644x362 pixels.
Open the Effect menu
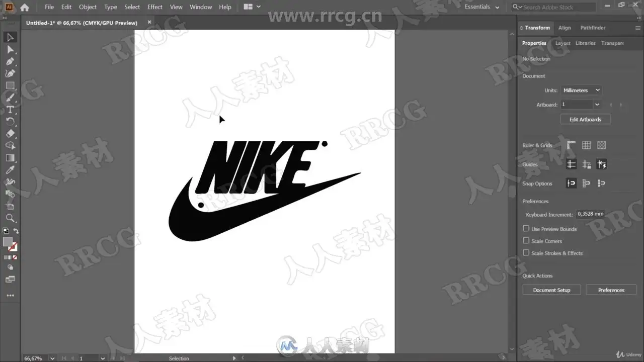[x=155, y=7]
